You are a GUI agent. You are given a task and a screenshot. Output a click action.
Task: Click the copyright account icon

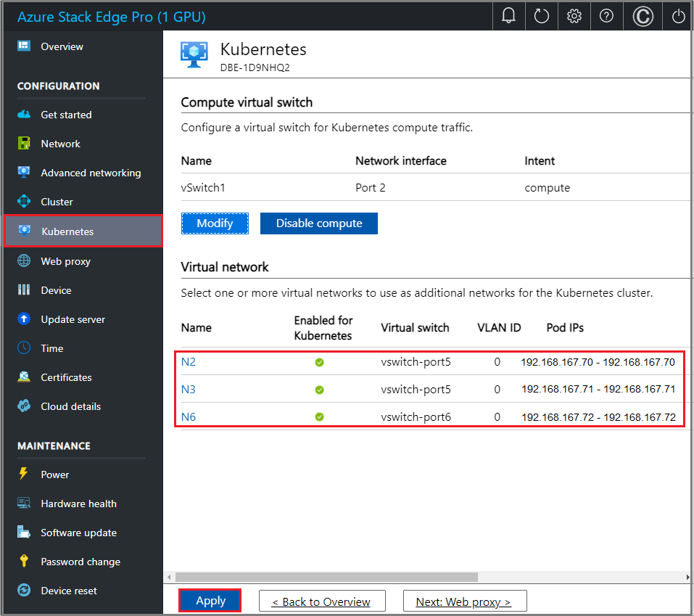click(643, 16)
